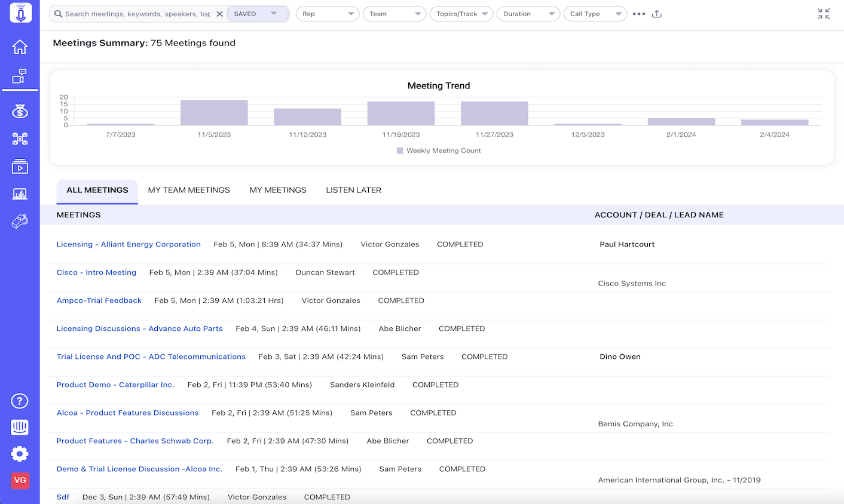The height and width of the screenshot is (504, 844).
Task: Click the help question mark icon
Action: click(x=20, y=401)
